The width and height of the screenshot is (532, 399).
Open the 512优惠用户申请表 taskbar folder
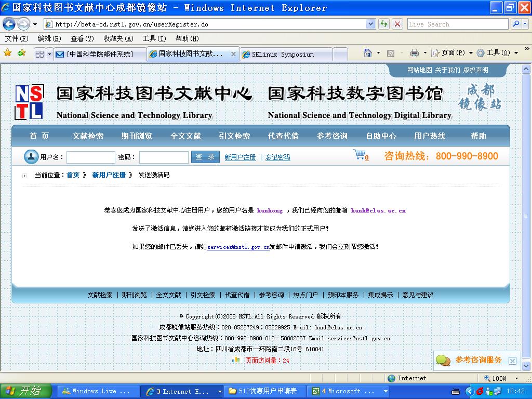pos(265,391)
